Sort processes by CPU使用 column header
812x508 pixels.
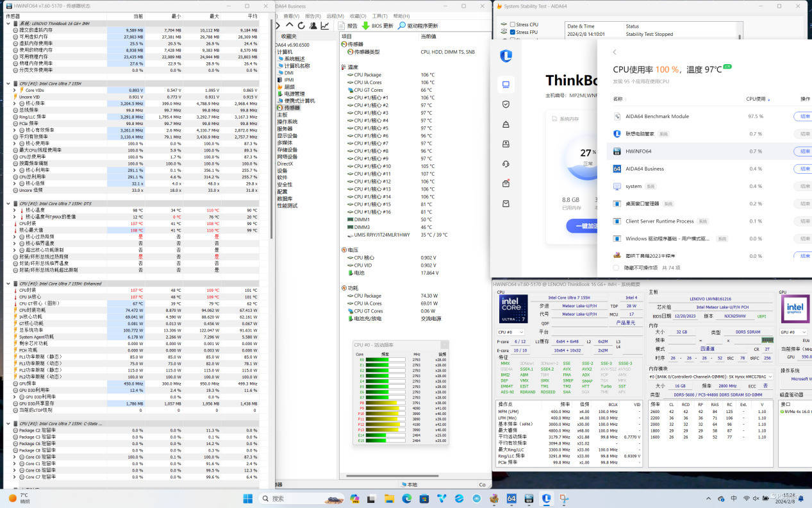[x=758, y=99]
